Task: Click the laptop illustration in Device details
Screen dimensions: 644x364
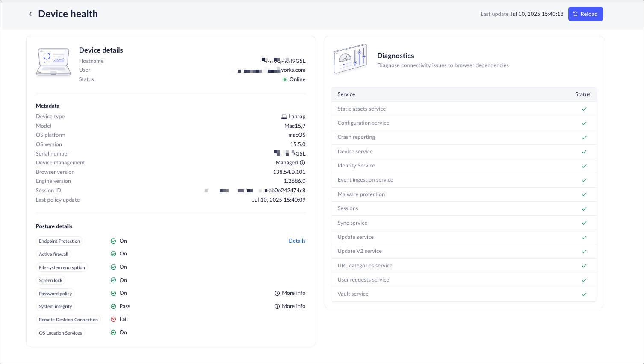Action: coord(54,62)
